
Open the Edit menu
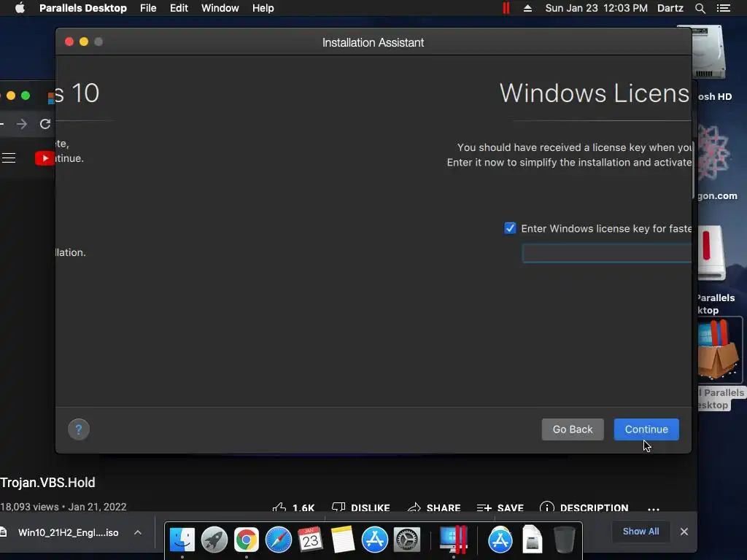179,8
